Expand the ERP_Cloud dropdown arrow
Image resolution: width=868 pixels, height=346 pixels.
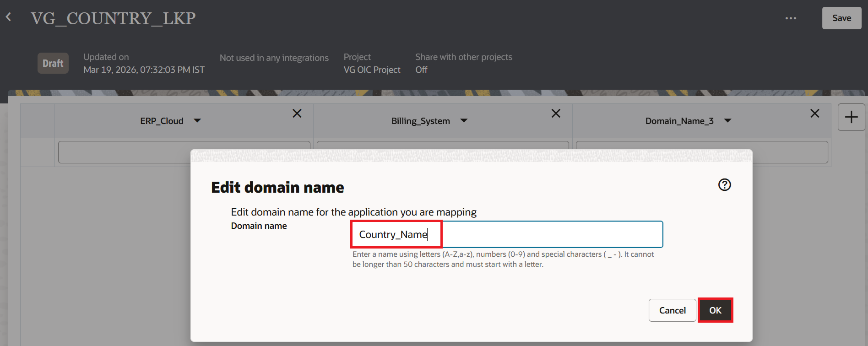coord(197,121)
